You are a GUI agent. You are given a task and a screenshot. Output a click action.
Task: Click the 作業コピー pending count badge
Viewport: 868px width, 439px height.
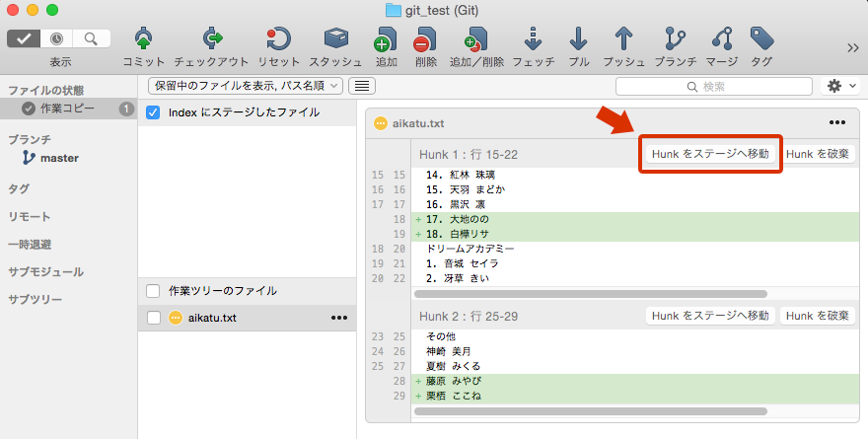pos(126,110)
